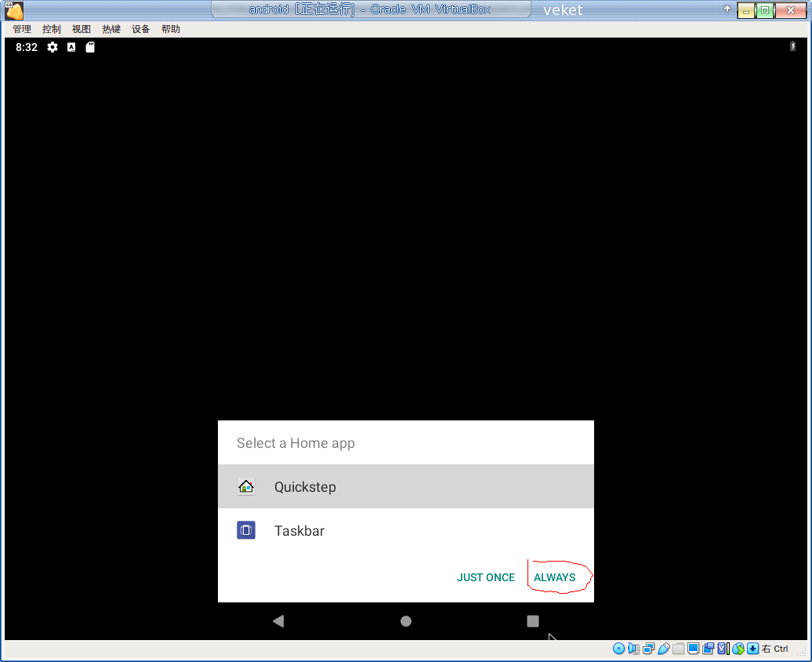Image resolution: width=812 pixels, height=662 pixels.
Task: Click the SD card icon in status bar
Action: coord(90,47)
